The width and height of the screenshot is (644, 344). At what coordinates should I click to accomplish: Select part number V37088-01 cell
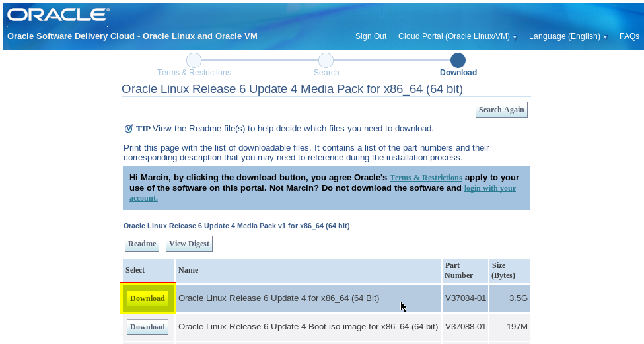[x=466, y=327]
